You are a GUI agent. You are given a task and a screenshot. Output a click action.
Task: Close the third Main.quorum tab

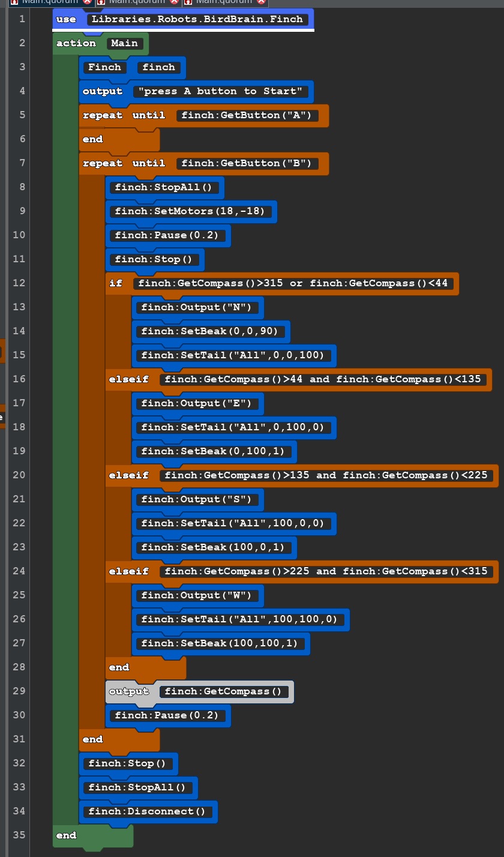(261, 2)
